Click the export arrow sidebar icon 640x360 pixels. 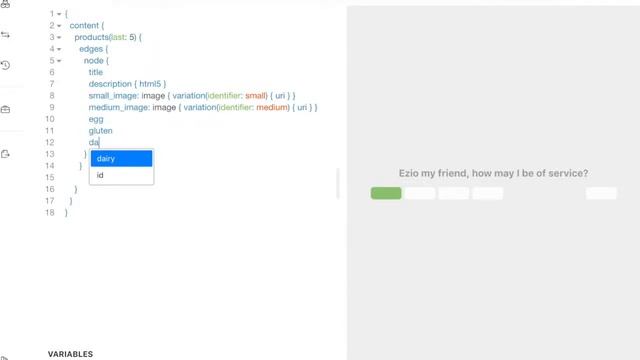pos(5,154)
